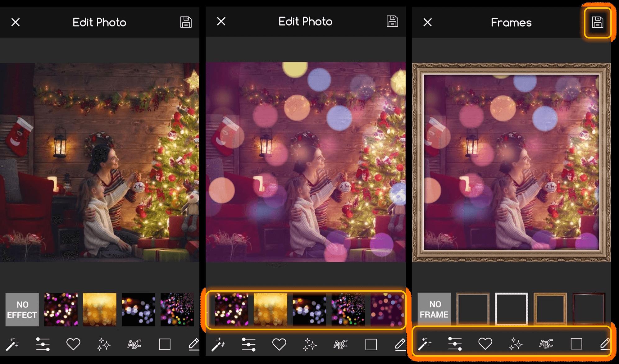Viewport: 619px width, 364px height.
Task: Close the Frames screen with the X
Action: (x=427, y=22)
